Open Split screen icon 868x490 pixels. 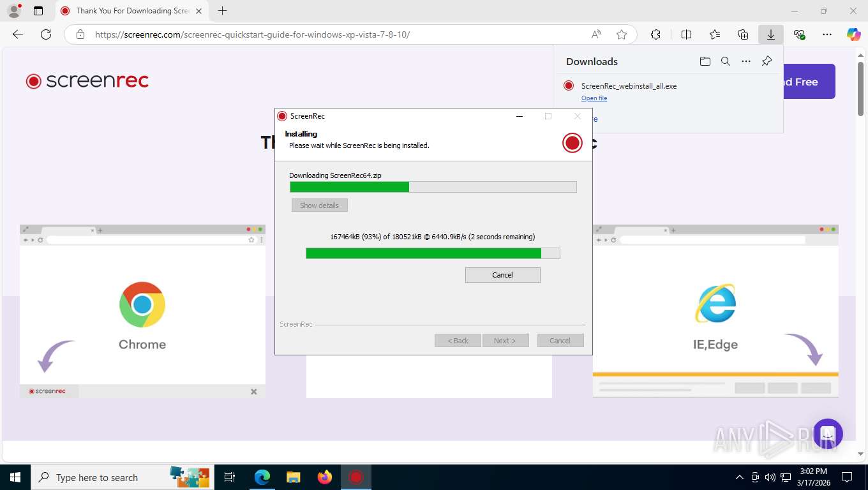687,34
